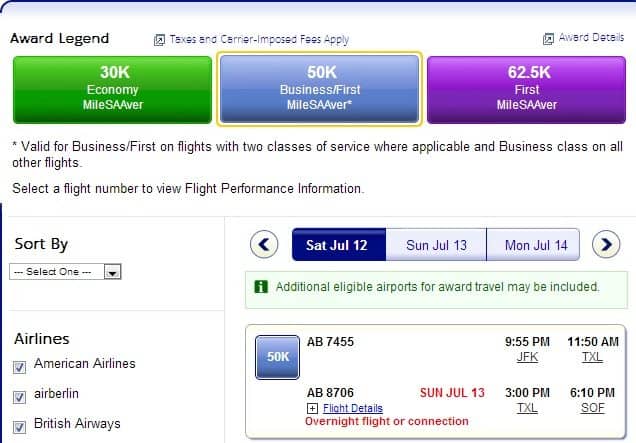Image resolution: width=636 pixels, height=443 pixels.
Task: Advance to next dates with right arrow
Action: (x=606, y=245)
